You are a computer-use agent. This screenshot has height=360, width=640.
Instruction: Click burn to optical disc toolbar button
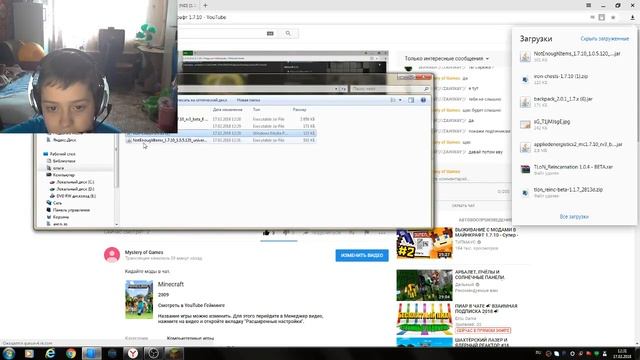[202, 100]
